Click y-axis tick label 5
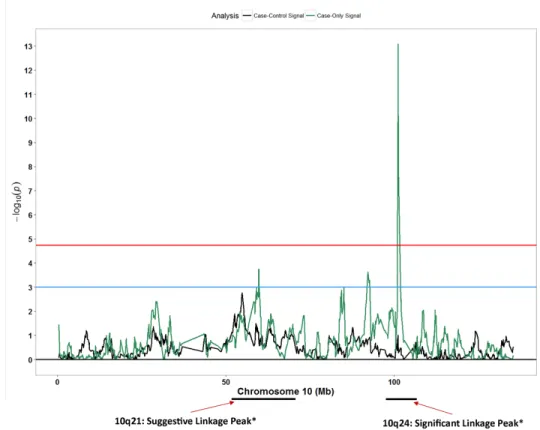The width and height of the screenshot is (540, 430). (30, 239)
